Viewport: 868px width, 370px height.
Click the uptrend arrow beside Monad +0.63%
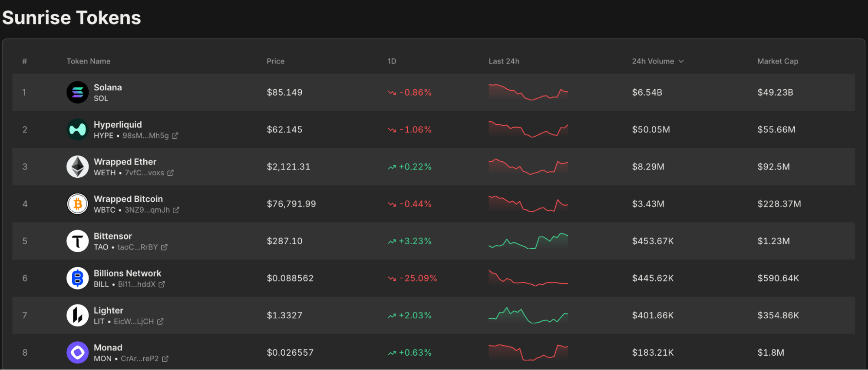392,353
